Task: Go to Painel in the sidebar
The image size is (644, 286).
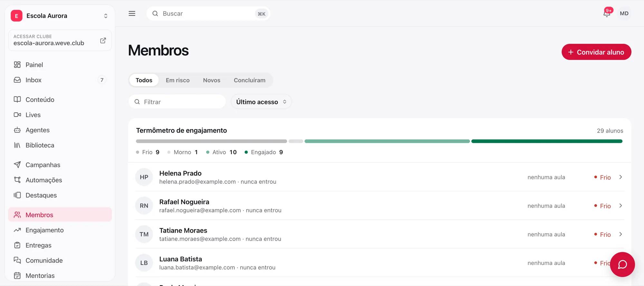Action: pos(60,65)
